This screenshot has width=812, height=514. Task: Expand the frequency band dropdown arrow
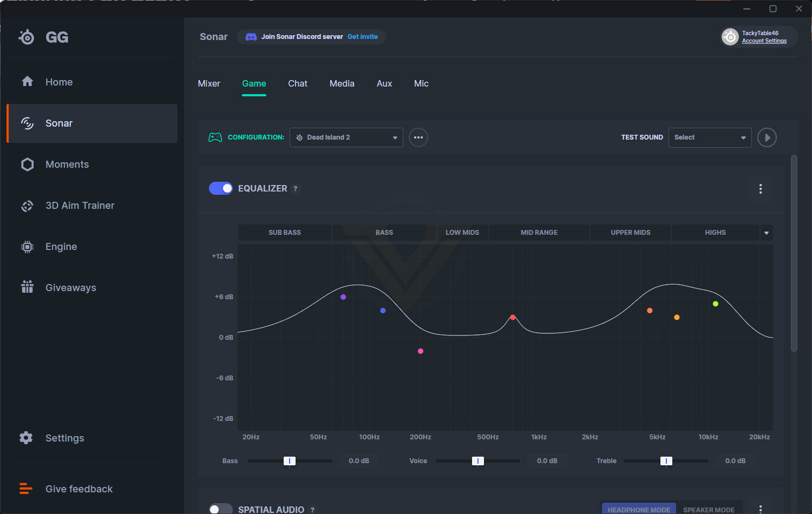tap(767, 233)
